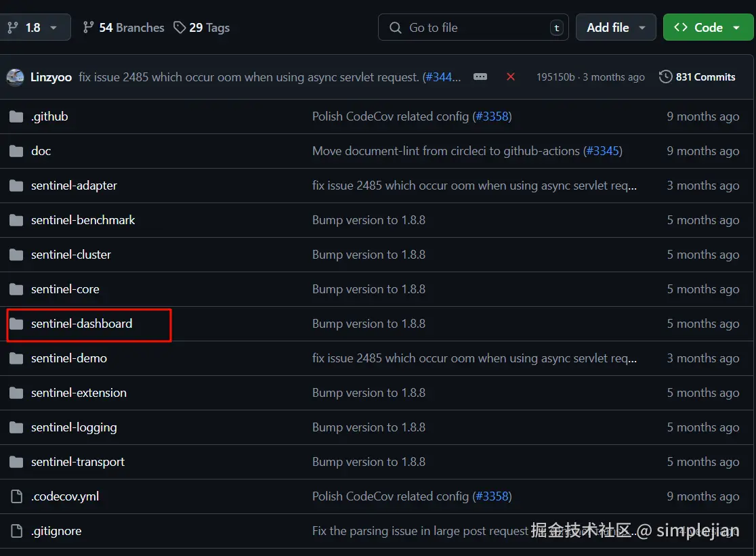Viewport: 756px width, 556px height.
Task: Click the Linzyoo avatar image
Action: (15, 77)
